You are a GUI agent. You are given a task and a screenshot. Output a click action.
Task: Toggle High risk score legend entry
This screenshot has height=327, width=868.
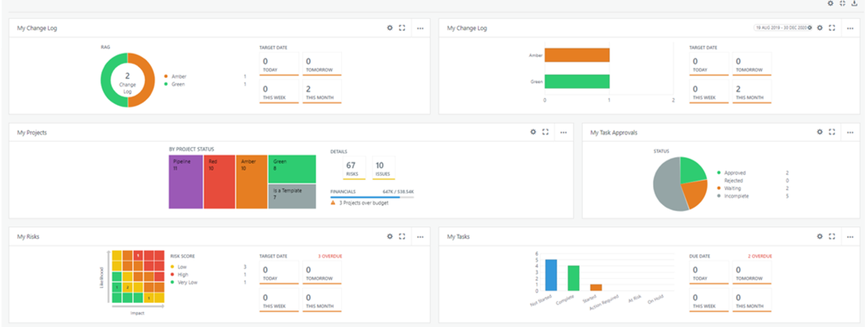(x=180, y=274)
